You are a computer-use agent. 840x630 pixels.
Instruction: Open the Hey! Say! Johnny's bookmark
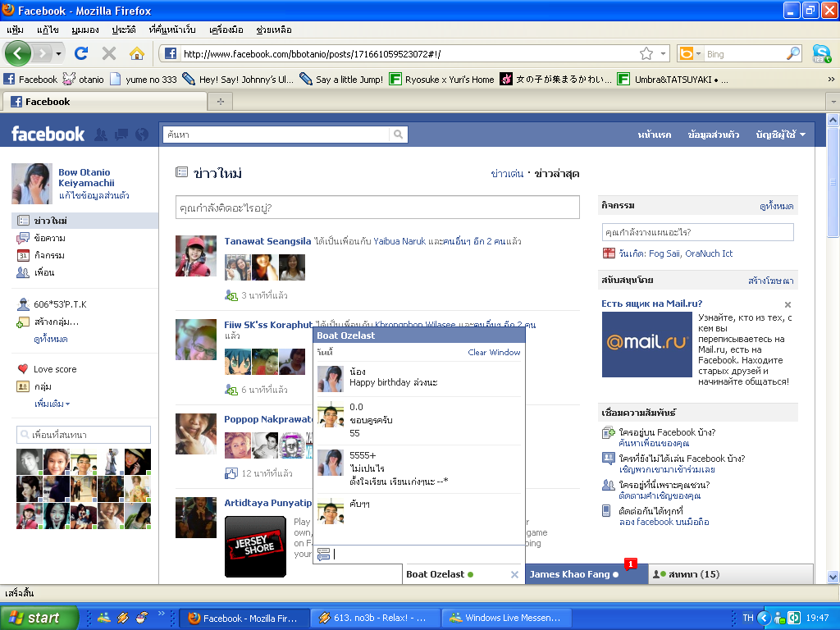pyautogui.click(x=239, y=80)
